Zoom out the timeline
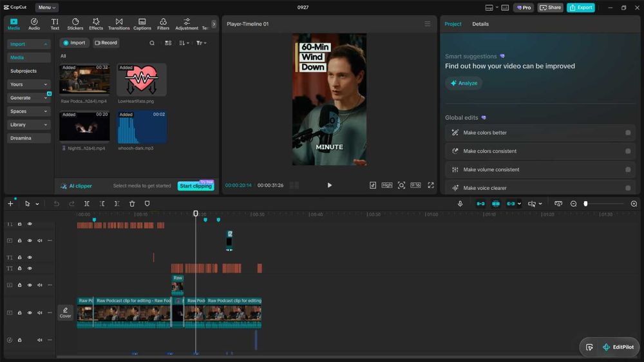Viewport: 644px width, 362px height. click(x=573, y=204)
